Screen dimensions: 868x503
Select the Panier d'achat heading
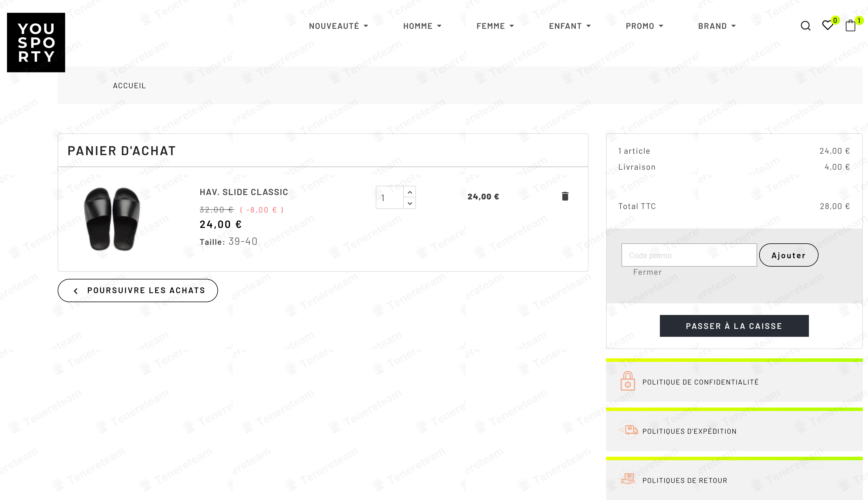122,151
